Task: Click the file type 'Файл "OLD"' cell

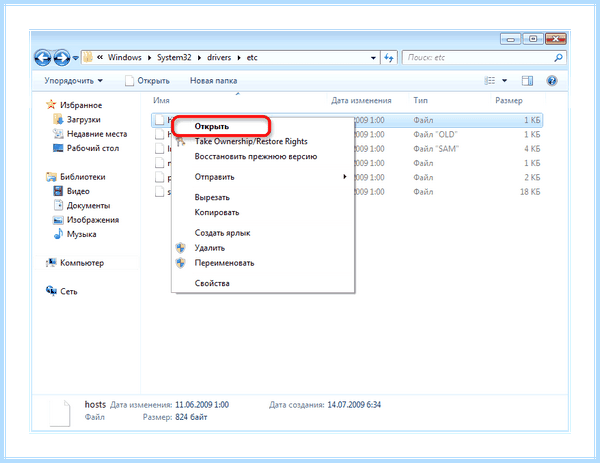Action: coord(435,134)
